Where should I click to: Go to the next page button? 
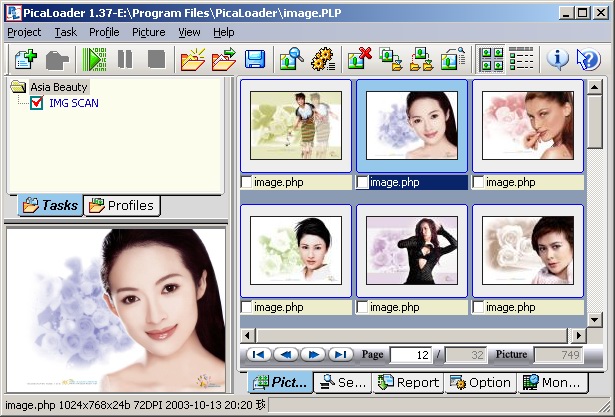click(x=313, y=355)
